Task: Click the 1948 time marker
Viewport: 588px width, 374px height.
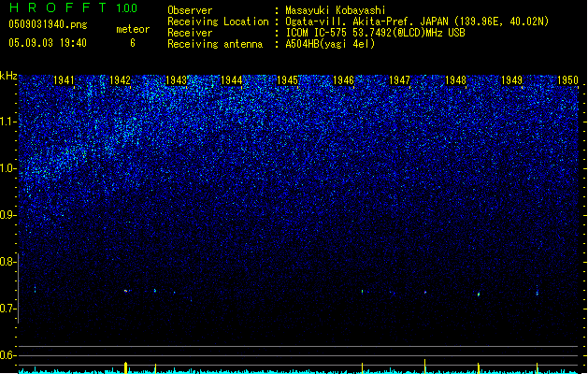Action: (x=455, y=80)
